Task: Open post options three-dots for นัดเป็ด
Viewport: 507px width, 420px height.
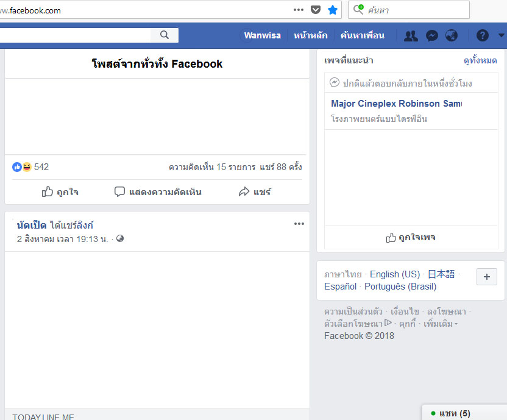Action: pos(299,224)
